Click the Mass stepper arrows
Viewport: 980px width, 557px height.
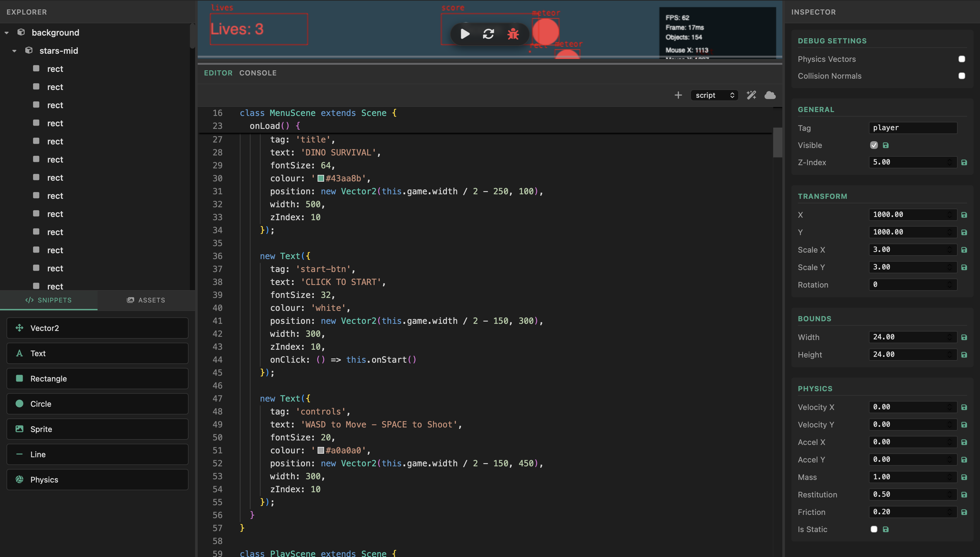950,477
